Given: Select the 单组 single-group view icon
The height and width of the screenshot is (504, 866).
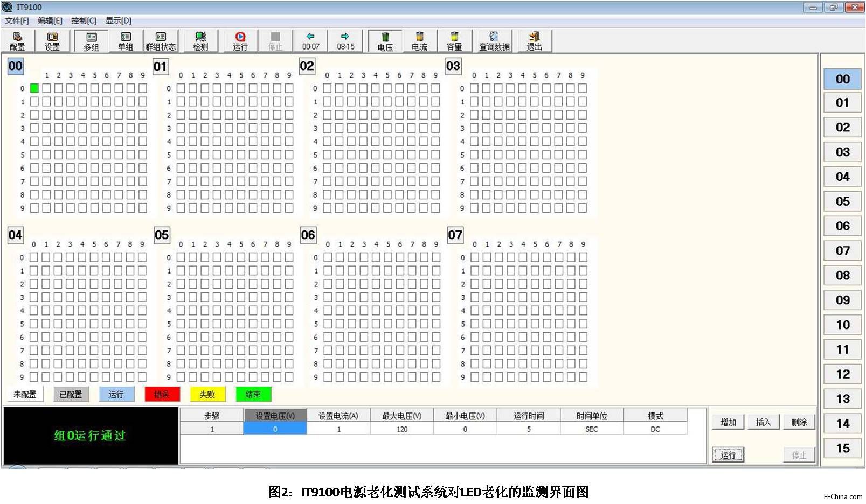Looking at the screenshot, I should (126, 41).
